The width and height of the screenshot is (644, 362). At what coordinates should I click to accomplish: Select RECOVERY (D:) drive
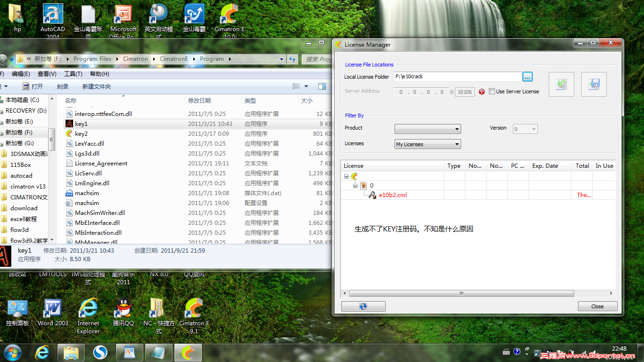tap(26, 111)
